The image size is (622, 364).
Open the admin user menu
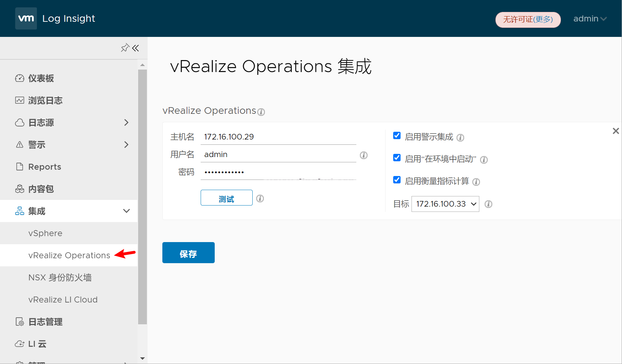590,19
